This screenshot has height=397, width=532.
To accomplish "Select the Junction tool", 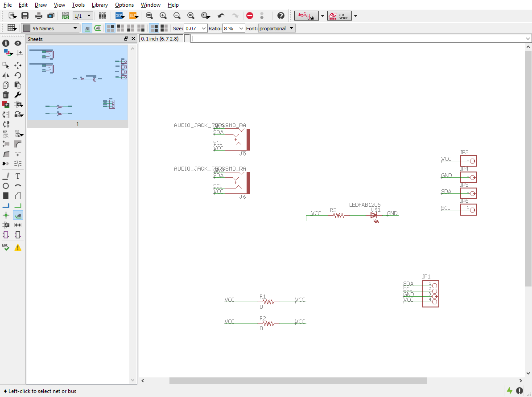I will 6,215.
